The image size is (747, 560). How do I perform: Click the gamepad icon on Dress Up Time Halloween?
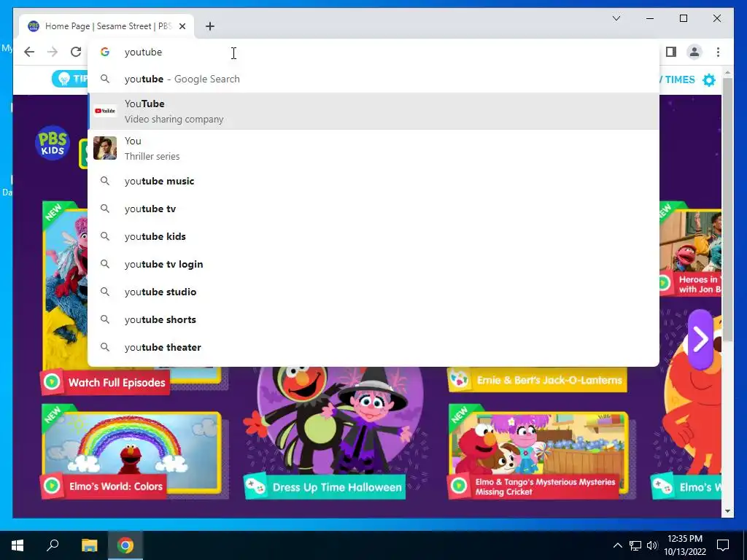click(256, 486)
